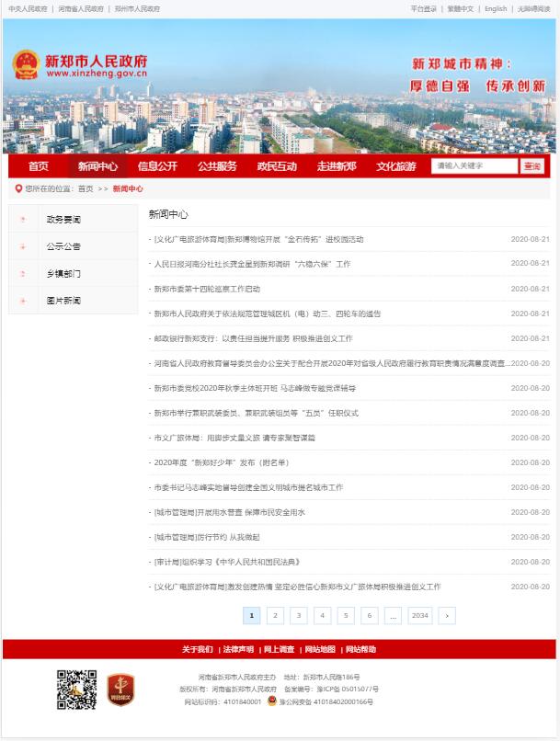Click the QR code in the footer

pos(77,690)
